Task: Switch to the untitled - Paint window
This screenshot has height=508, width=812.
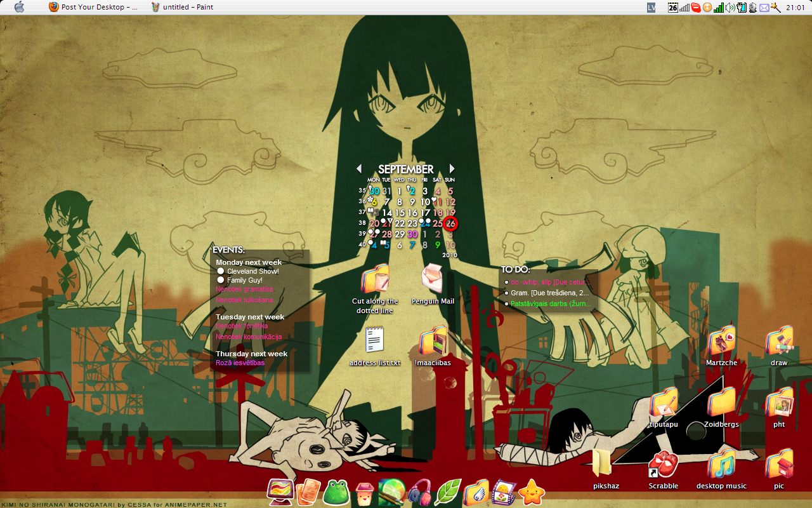Action: (x=181, y=7)
